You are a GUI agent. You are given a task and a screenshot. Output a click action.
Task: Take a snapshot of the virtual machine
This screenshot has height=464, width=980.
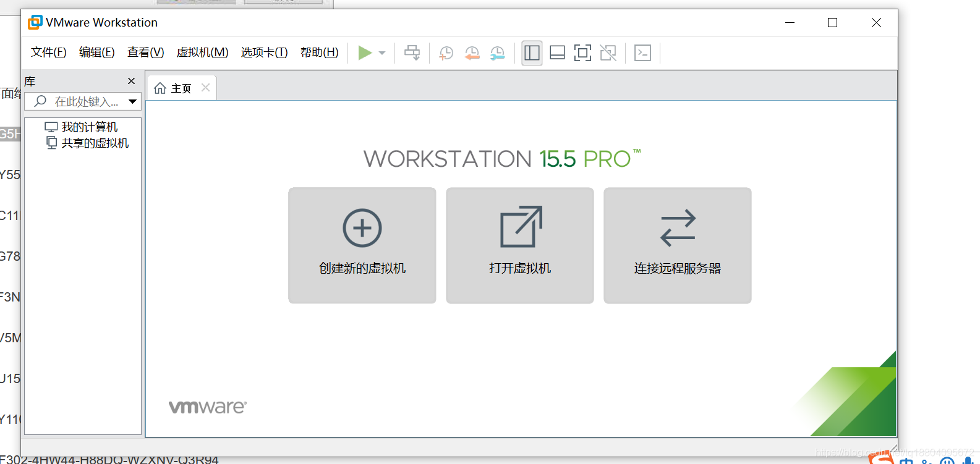pyautogui.click(x=446, y=53)
